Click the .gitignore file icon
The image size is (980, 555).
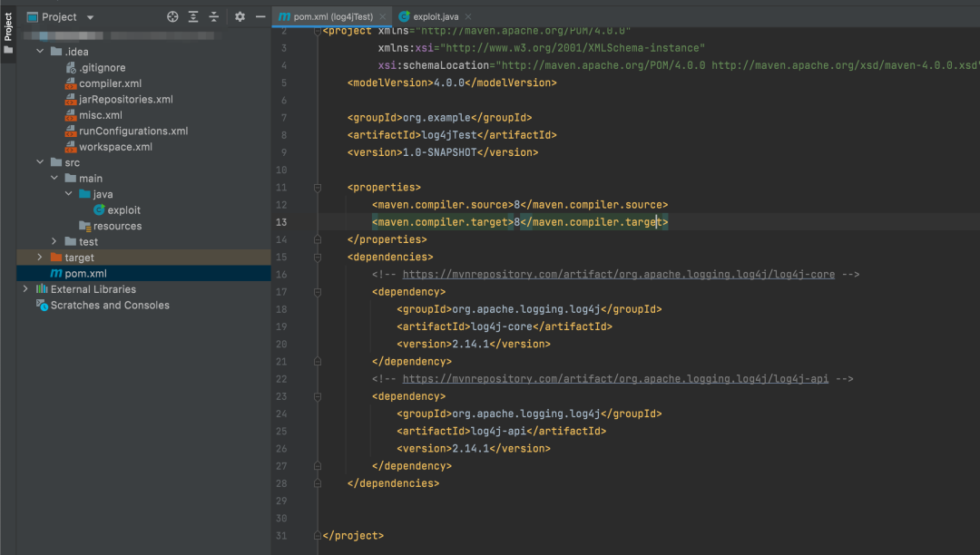(x=71, y=67)
